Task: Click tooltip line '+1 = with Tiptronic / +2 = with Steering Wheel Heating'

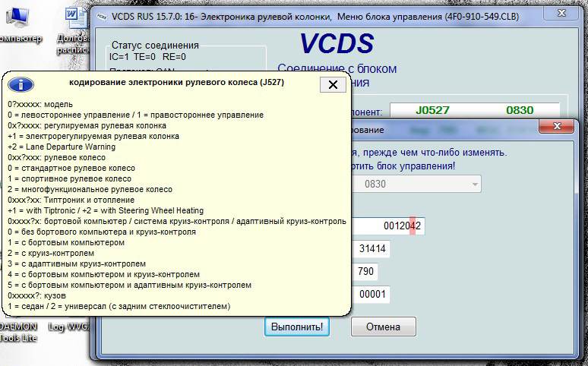Action: click(106, 210)
